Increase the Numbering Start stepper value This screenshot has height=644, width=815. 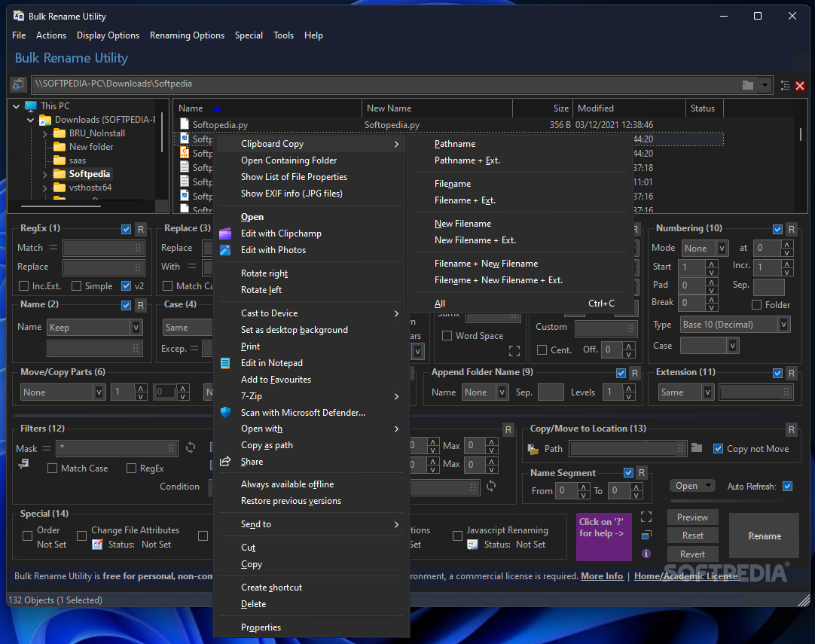pos(711,264)
